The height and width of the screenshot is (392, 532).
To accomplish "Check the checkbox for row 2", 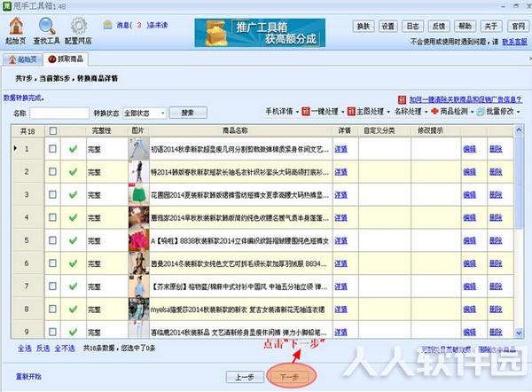I will [x=52, y=171].
